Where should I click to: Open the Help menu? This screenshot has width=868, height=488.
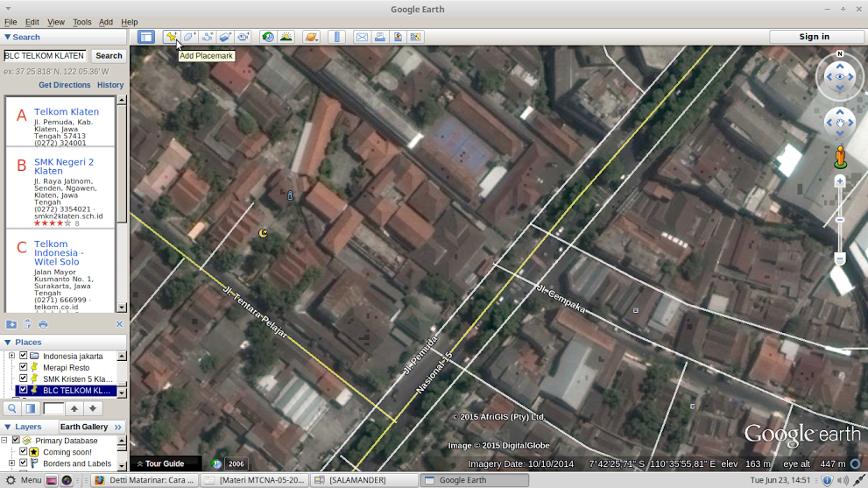(130, 22)
